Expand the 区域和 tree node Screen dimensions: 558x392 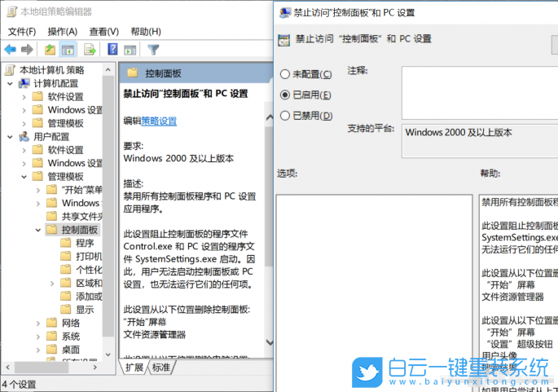[52, 284]
